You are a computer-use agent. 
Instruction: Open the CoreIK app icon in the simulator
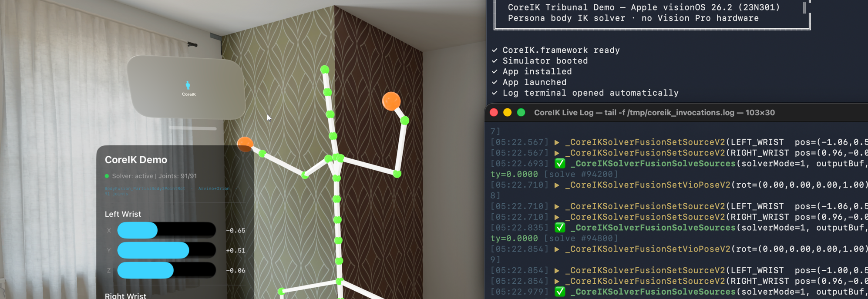pos(188,85)
